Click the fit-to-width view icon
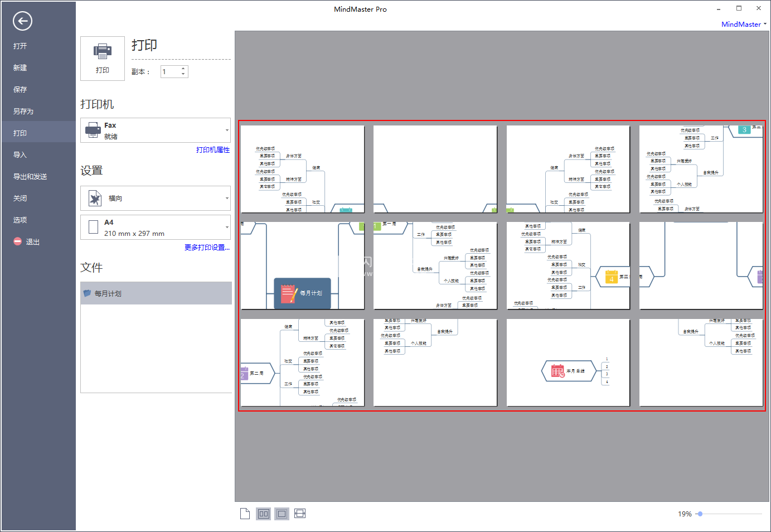 point(300,514)
